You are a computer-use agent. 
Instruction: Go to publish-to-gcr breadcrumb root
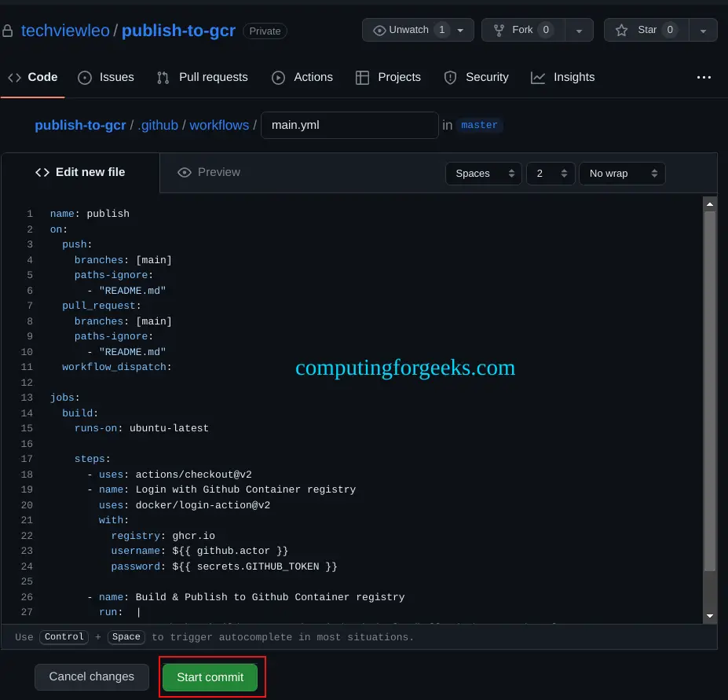[80, 125]
